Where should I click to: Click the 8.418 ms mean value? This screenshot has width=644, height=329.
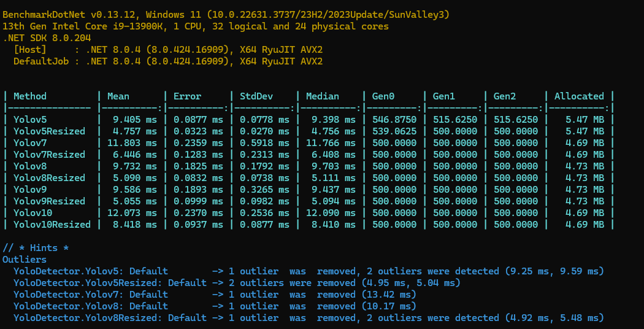(x=135, y=225)
